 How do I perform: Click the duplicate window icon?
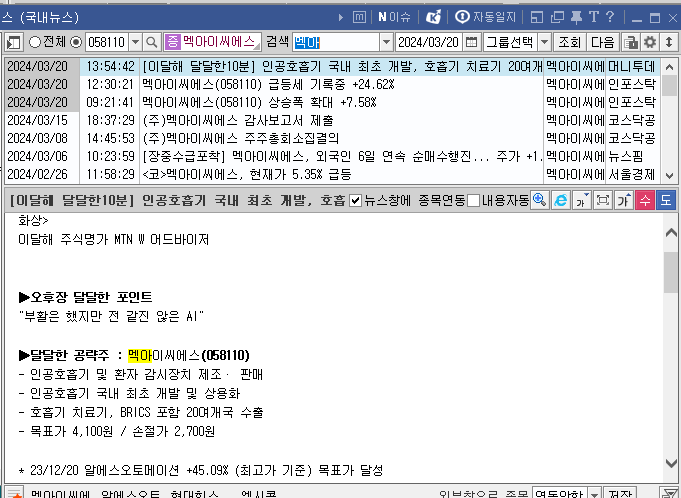[557, 17]
